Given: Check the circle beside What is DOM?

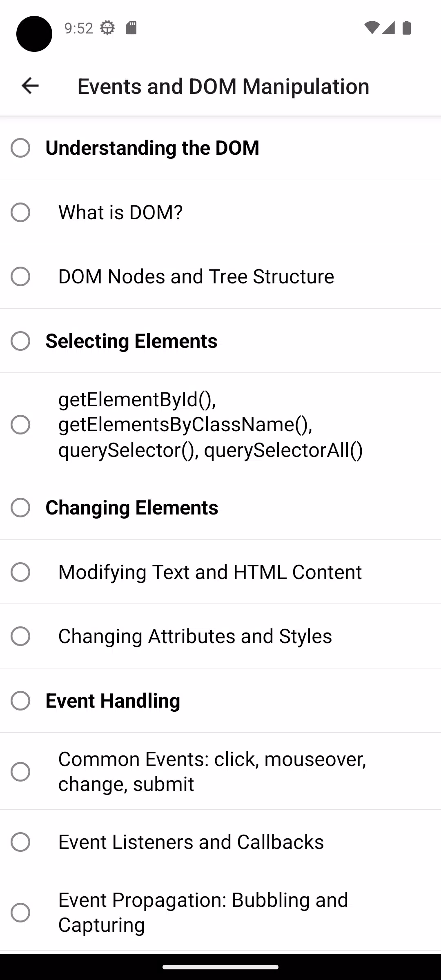Looking at the screenshot, I should (x=20, y=212).
